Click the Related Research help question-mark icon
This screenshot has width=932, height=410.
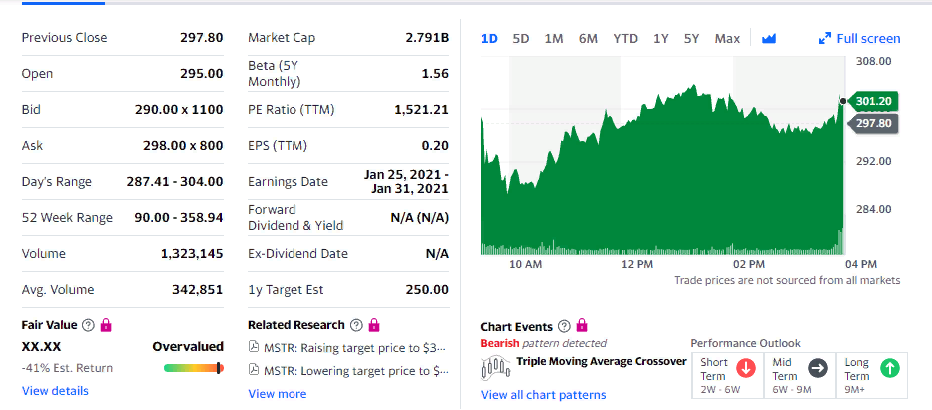point(355,325)
